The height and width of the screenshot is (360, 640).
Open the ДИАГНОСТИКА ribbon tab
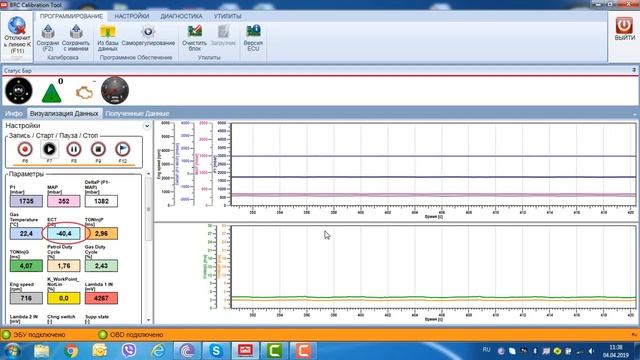point(181,16)
